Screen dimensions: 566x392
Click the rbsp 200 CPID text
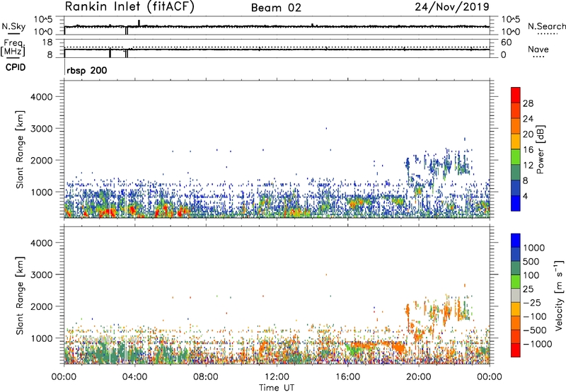coord(86,70)
